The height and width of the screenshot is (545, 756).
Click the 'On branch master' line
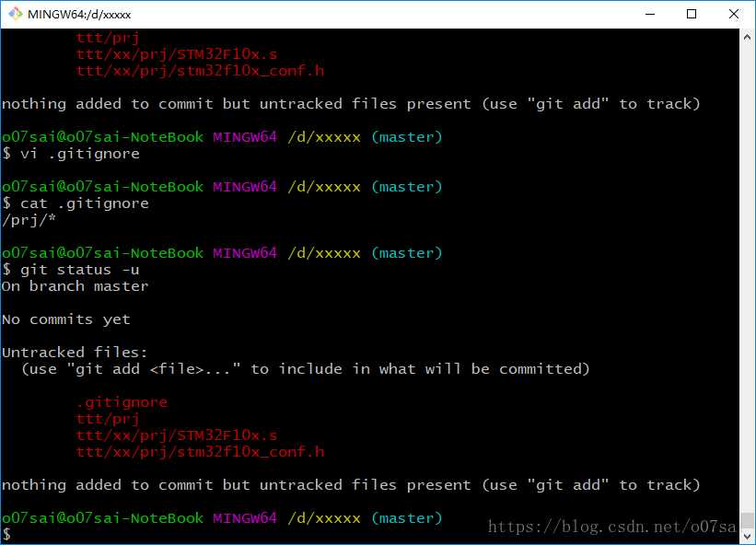[x=76, y=286]
